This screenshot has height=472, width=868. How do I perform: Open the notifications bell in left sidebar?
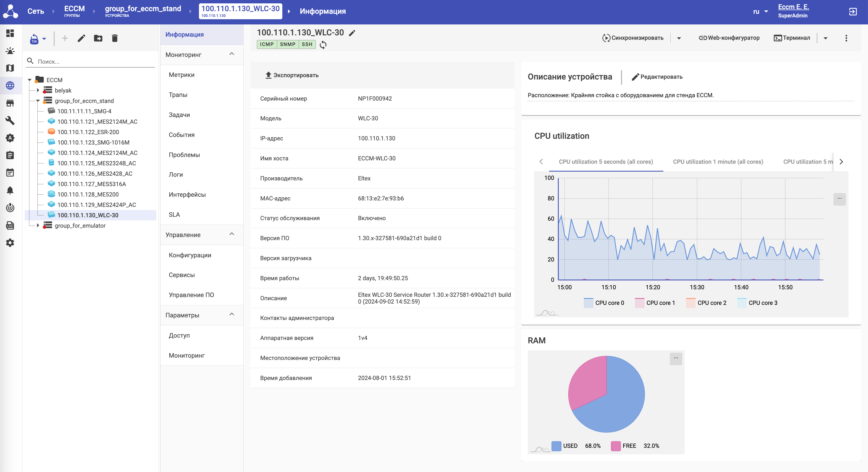click(10, 191)
